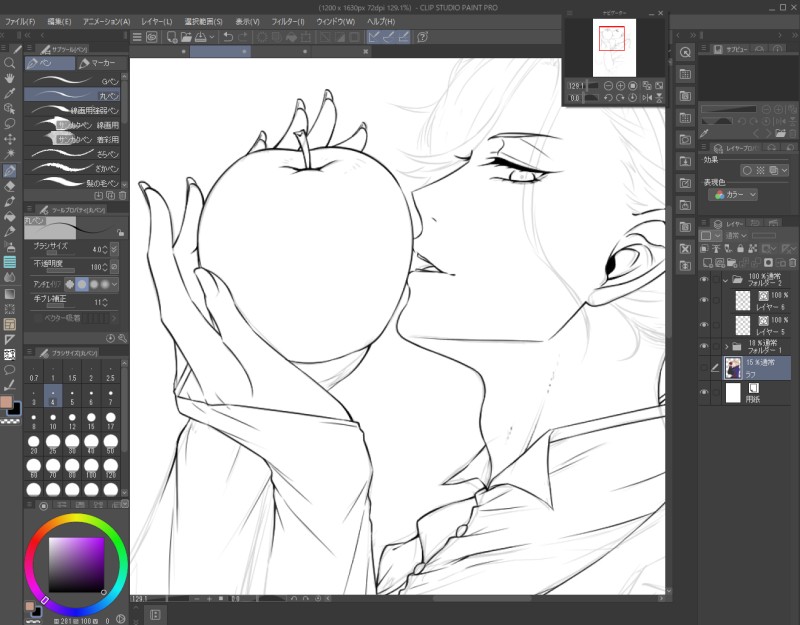
Task: Open the ヘルプ(H) menu
Action: click(x=381, y=21)
